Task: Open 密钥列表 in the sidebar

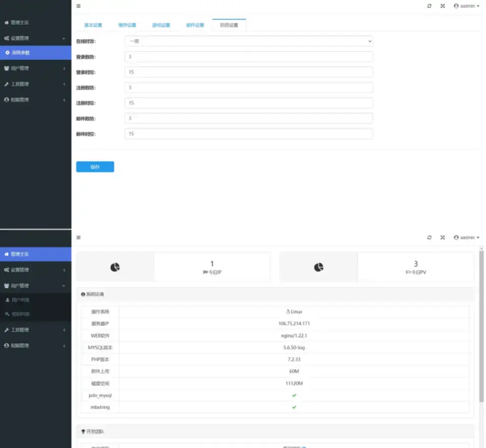Action: point(21,314)
